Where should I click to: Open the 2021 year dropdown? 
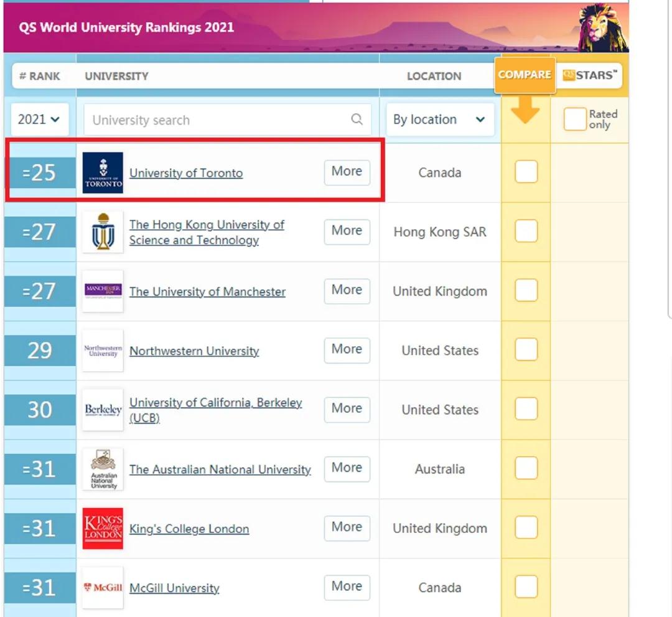pos(39,119)
